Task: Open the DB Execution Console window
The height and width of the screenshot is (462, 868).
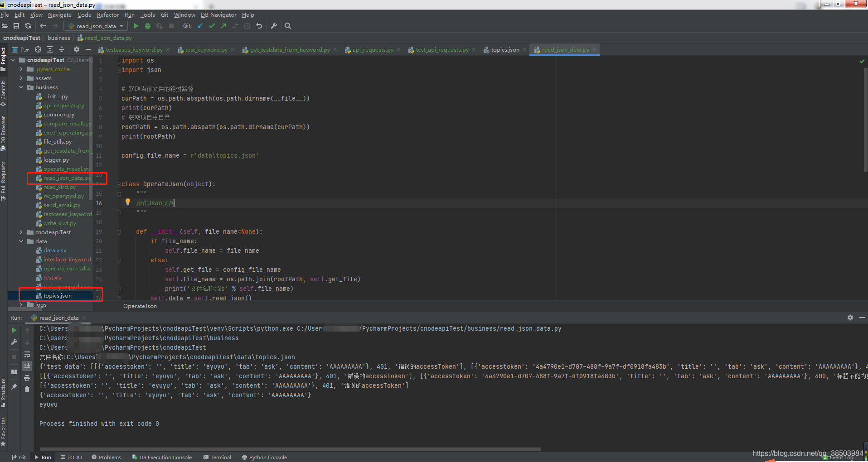Action: click(x=162, y=457)
